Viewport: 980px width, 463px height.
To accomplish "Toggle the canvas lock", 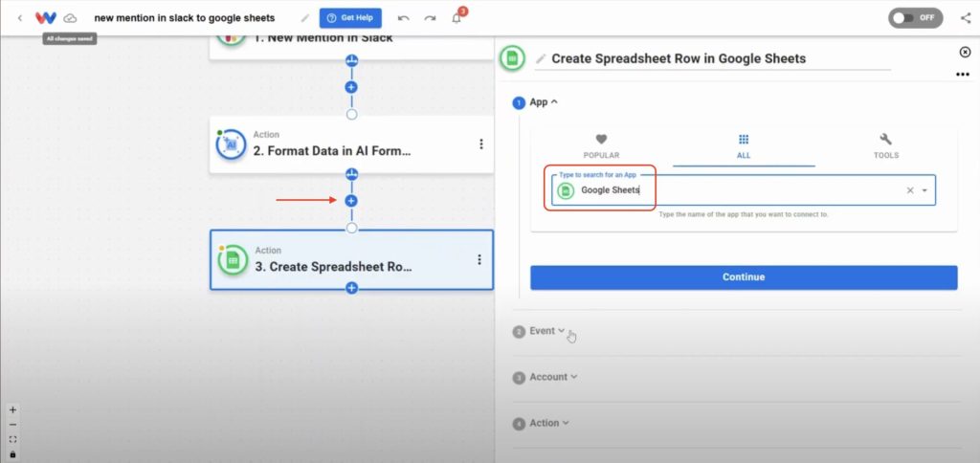I will click(x=12, y=454).
